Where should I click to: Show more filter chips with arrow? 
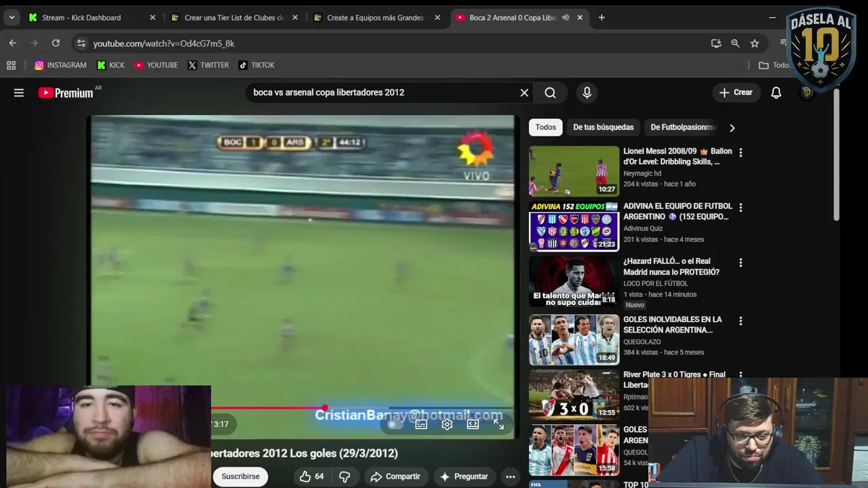point(732,127)
